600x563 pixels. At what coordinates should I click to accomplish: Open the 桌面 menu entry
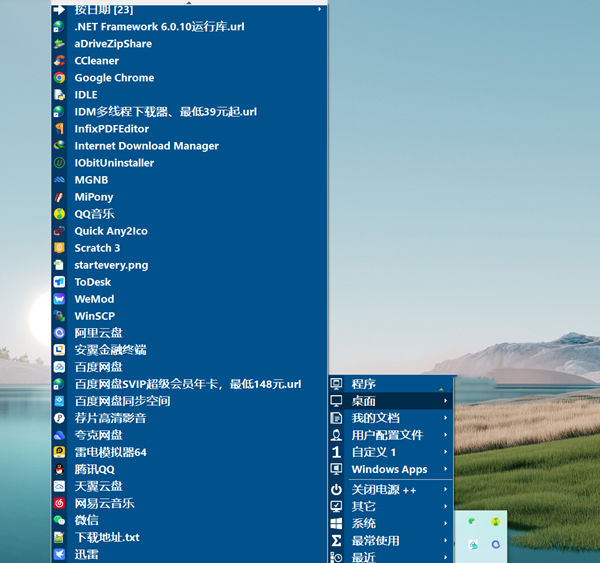(364, 401)
